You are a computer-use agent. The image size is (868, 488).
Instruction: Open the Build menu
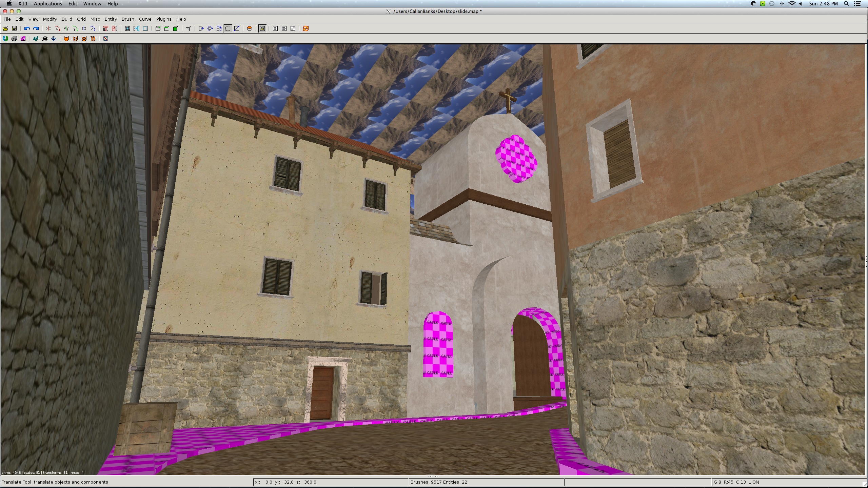click(x=66, y=19)
